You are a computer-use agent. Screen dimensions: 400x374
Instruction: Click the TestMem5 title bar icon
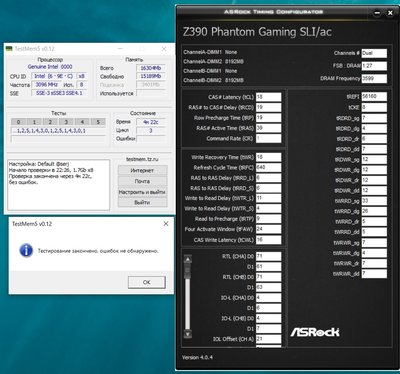9,49
